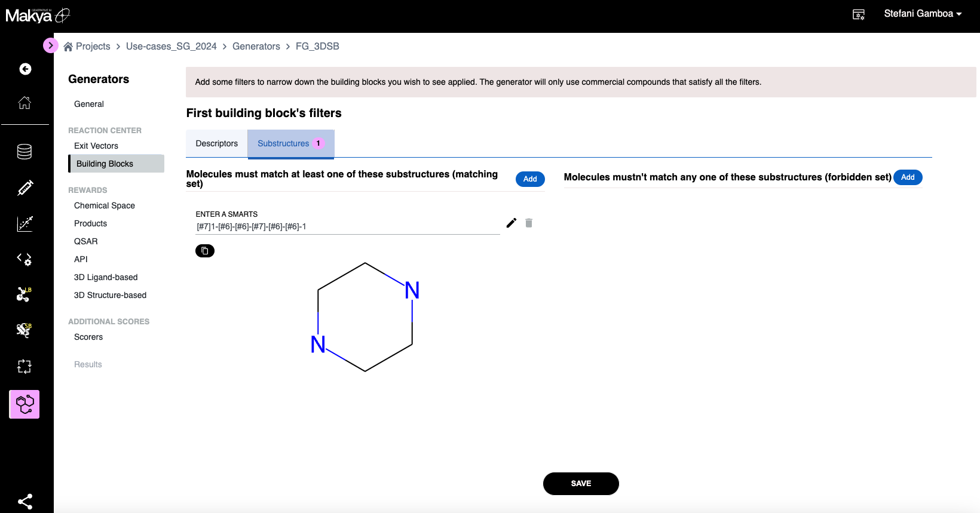Click the SMARTS input field

[x=347, y=226]
